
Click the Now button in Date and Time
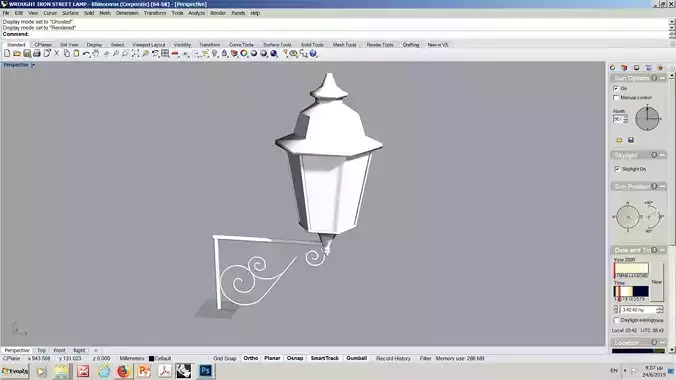coord(657,281)
